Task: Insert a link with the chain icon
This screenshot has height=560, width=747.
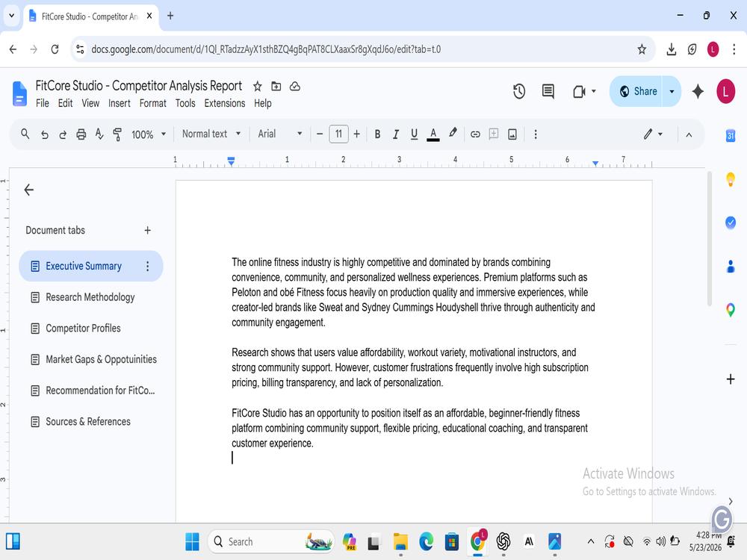Action: [475, 134]
